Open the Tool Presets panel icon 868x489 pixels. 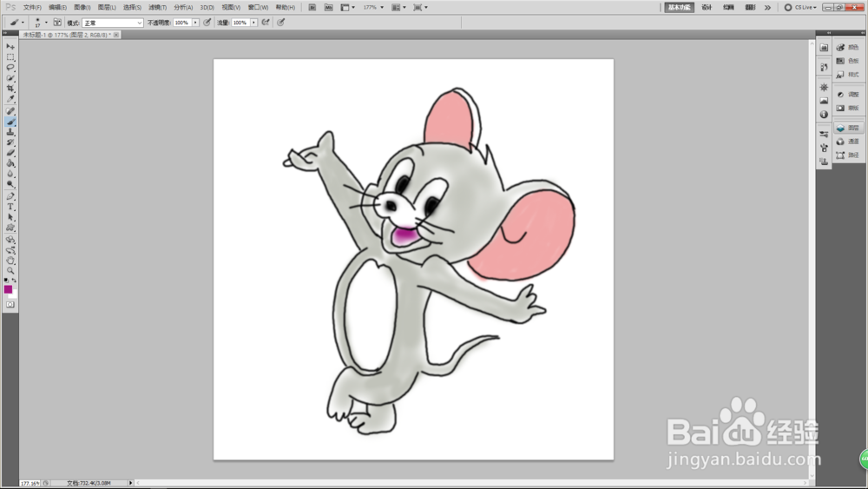(824, 135)
